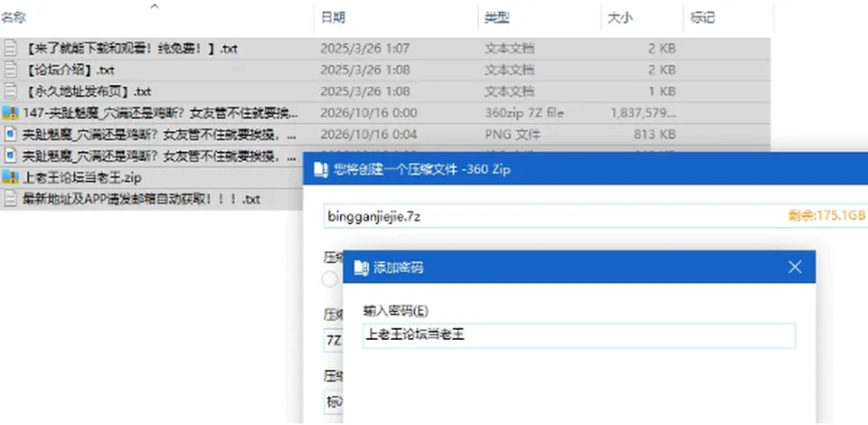Click the text file icon of 【论坛介绍】.txt
The width and height of the screenshot is (868, 425).
(x=10, y=70)
